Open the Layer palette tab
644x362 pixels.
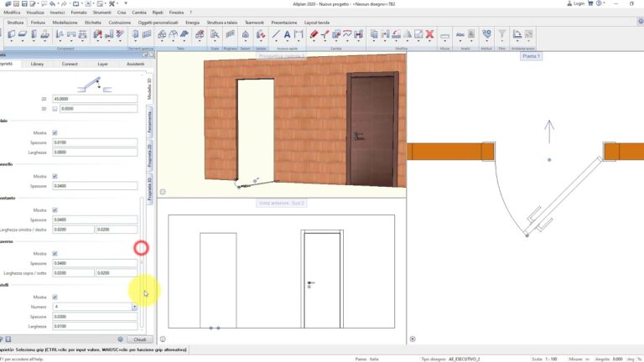pyautogui.click(x=102, y=64)
